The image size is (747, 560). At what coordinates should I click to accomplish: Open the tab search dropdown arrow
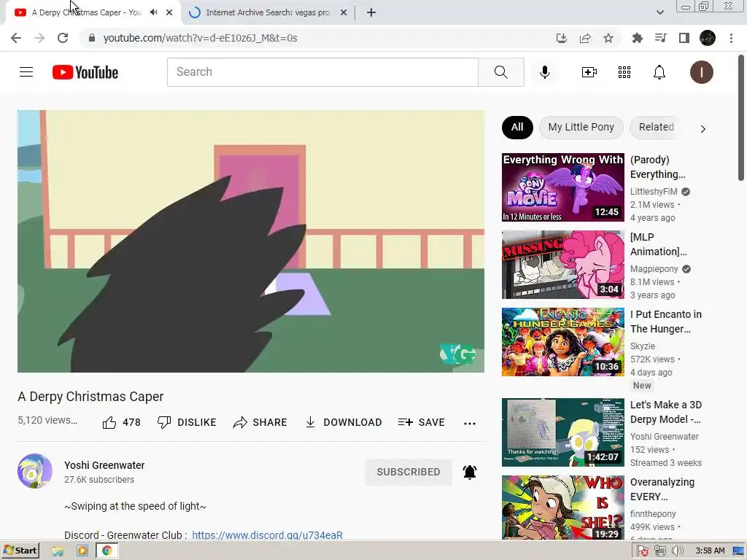(x=659, y=12)
